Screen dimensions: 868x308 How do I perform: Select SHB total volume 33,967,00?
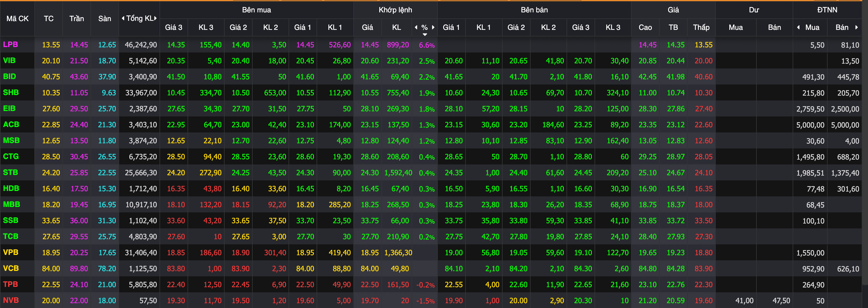tap(141, 93)
